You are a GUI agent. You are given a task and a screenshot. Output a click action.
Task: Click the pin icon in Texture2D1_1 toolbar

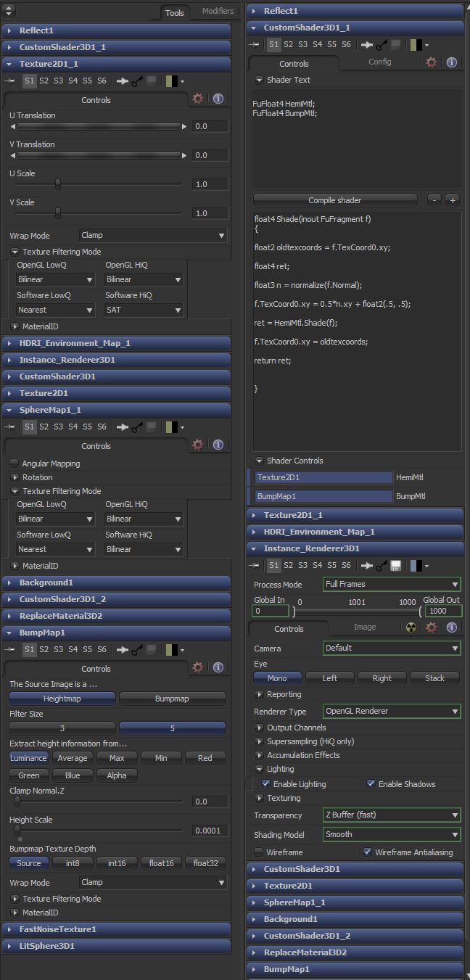[10, 81]
